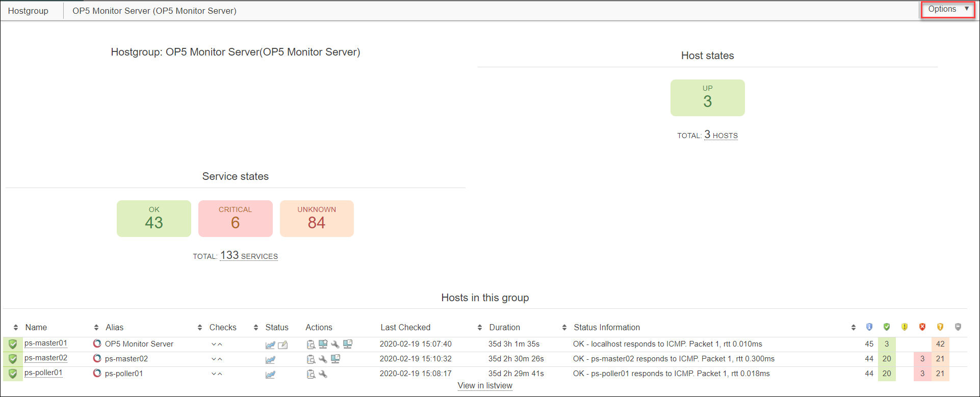Open the graph icon for ps-poller01
The height and width of the screenshot is (397, 980).
point(270,375)
